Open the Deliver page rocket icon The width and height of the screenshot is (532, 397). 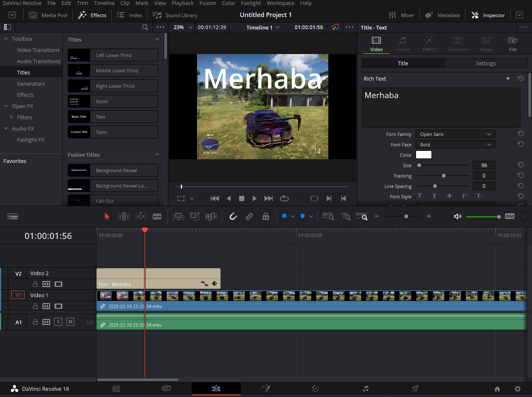coord(415,389)
